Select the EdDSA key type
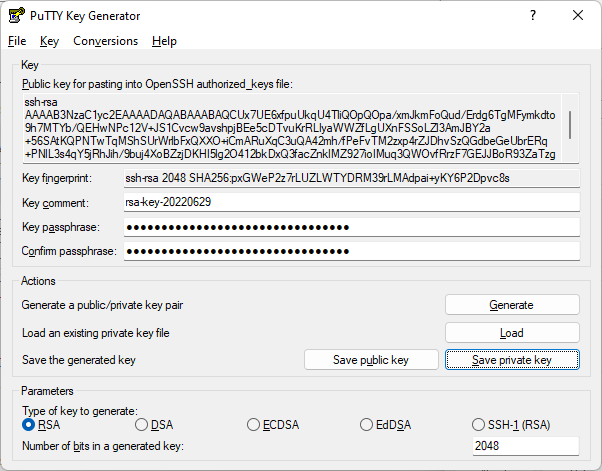 point(385,425)
